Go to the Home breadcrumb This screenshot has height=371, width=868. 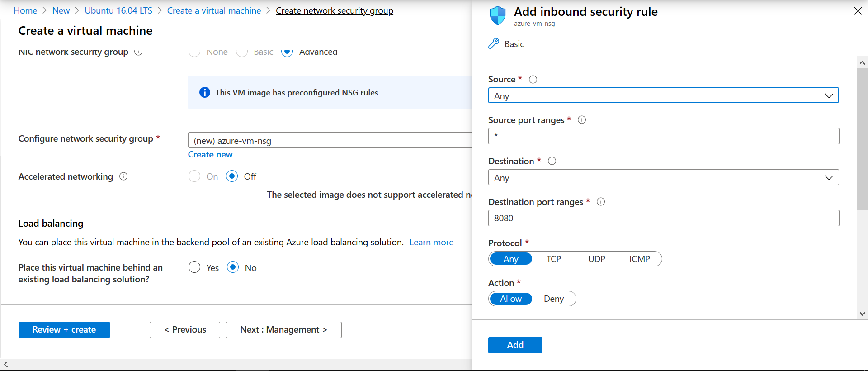coord(25,10)
